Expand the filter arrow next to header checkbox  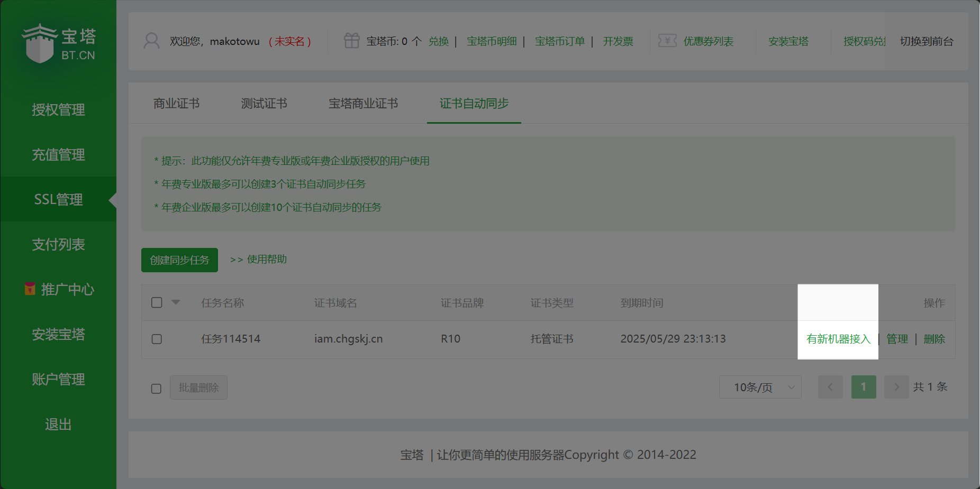tap(176, 302)
